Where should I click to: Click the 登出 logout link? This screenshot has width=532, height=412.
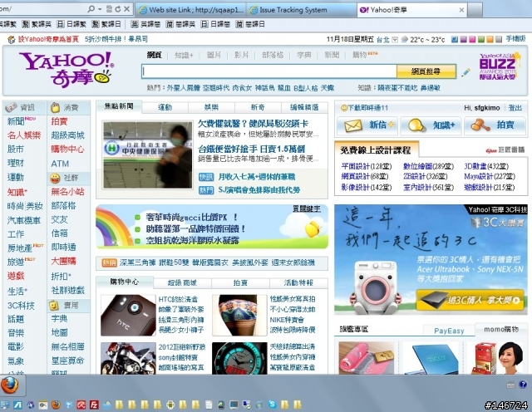[515, 108]
